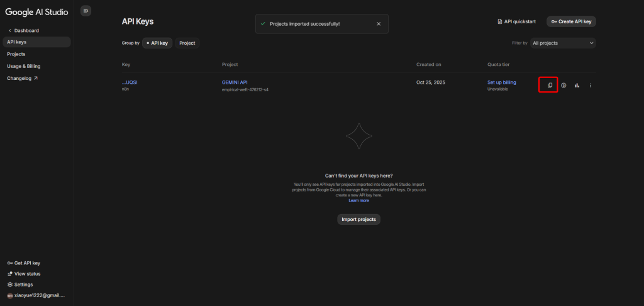Image resolution: width=644 pixels, height=306 pixels.
Task: Click the Import projects button
Action: [358, 219]
